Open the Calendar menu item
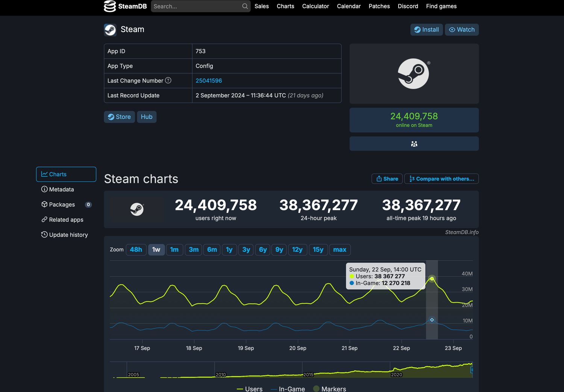The image size is (564, 392). pos(349,6)
